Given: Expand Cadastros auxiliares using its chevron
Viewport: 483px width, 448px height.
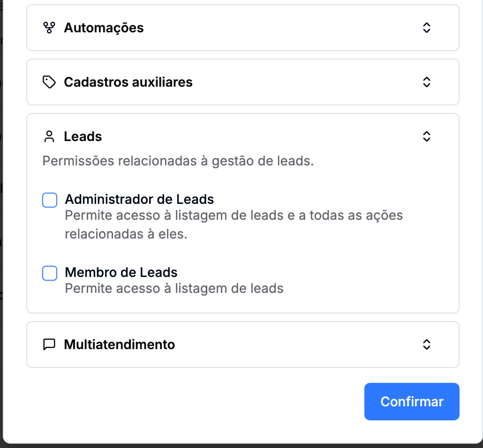Looking at the screenshot, I should click(426, 82).
